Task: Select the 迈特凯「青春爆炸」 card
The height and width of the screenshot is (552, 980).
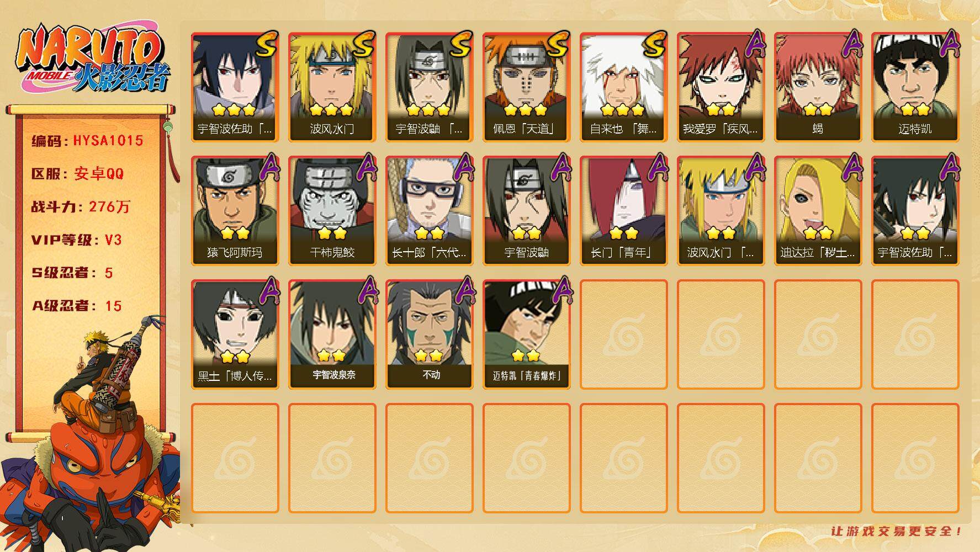Action: pyautogui.click(x=526, y=335)
